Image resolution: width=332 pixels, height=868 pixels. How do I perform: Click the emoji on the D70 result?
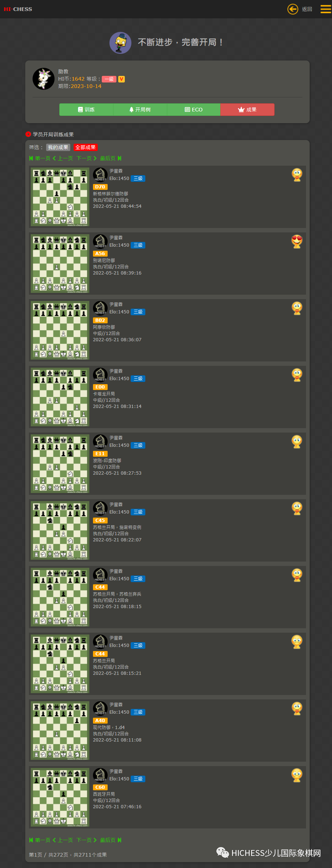tap(297, 175)
